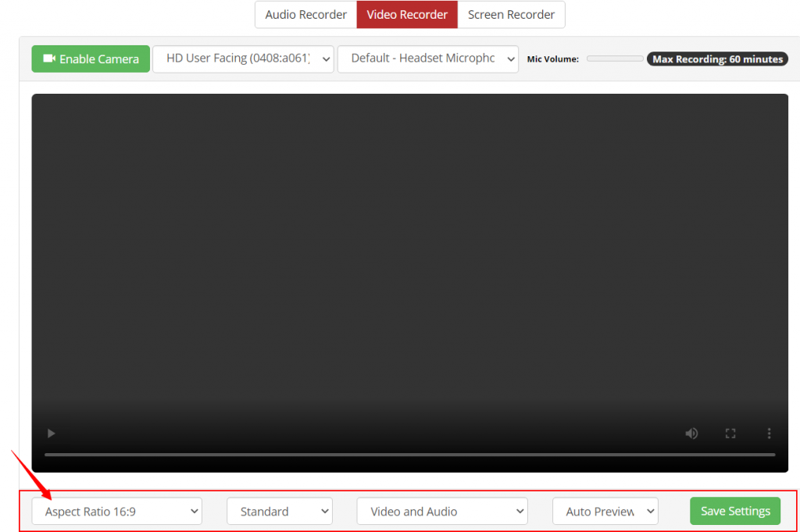Image resolution: width=800 pixels, height=532 pixels.
Task: Click the Max Recording 60 minutes badge
Action: (x=717, y=59)
